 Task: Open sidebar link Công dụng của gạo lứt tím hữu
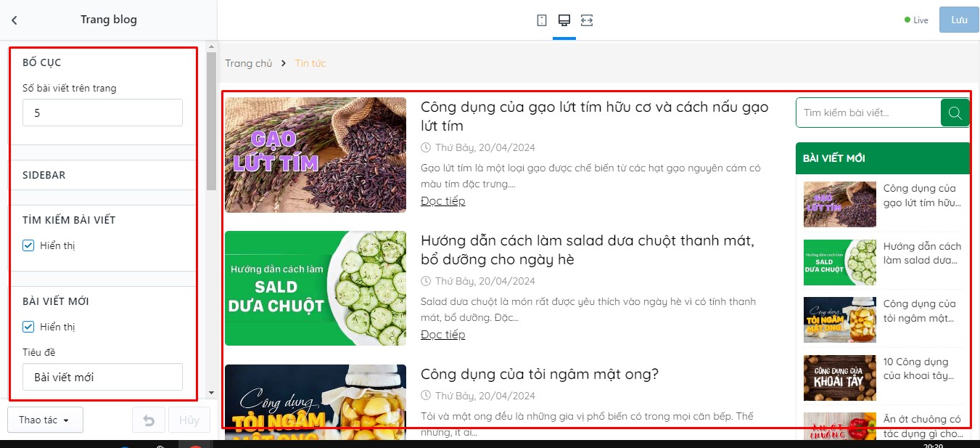(x=923, y=195)
